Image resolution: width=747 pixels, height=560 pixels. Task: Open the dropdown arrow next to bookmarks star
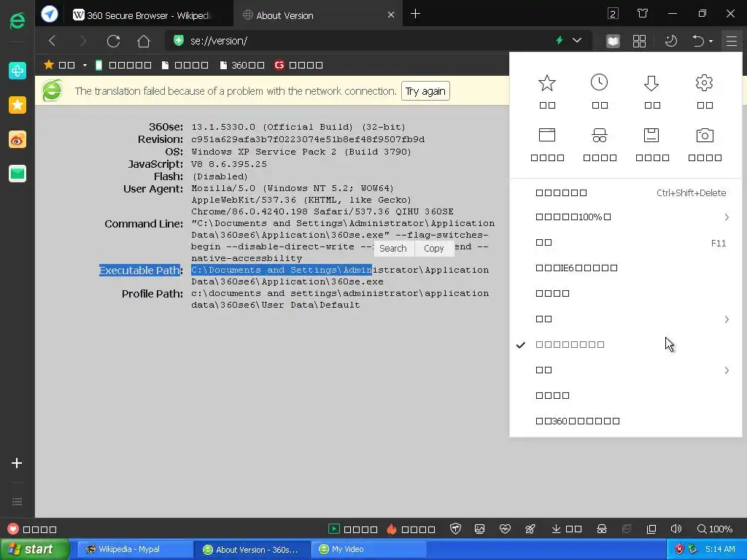[x=85, y=65]
